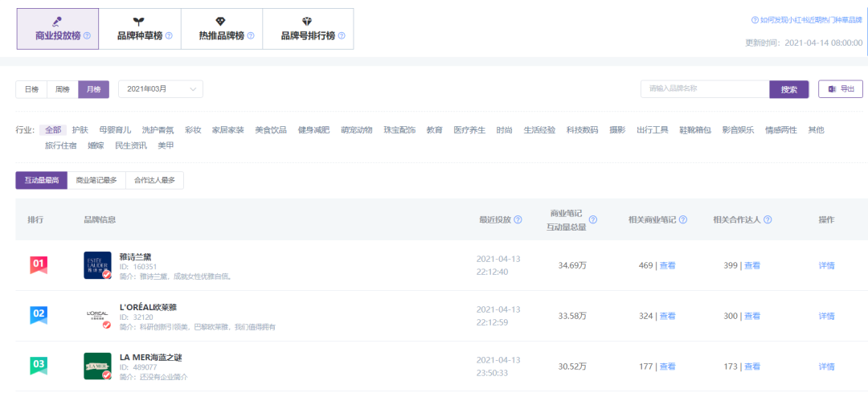Filter by 美甲 industry
868x393 pixels.
pos(166,145)
